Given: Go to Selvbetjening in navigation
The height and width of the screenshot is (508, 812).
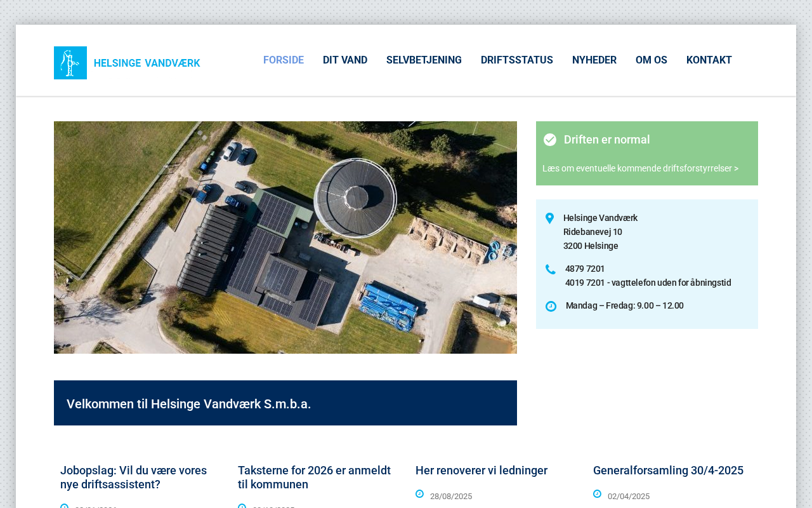Looking at the screenshot, I should 424,60.
